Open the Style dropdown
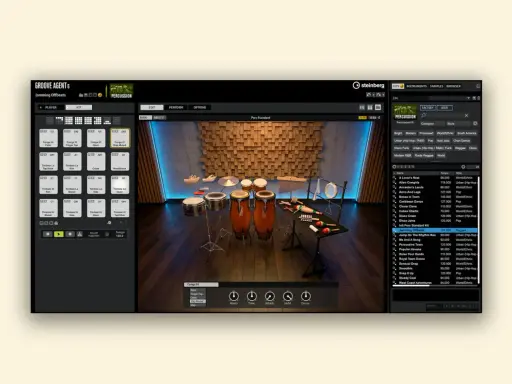The width and height of the screenshot is (512, 384). point(458,124)
